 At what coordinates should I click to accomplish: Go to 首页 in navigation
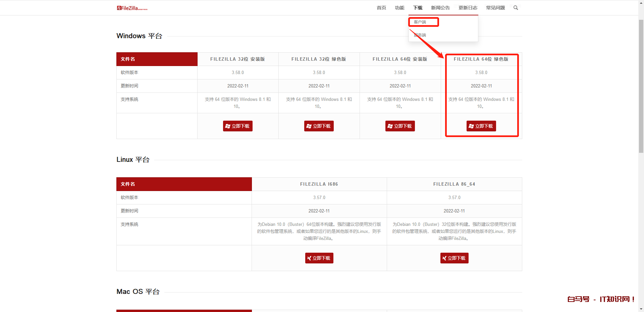coord(381,8)
